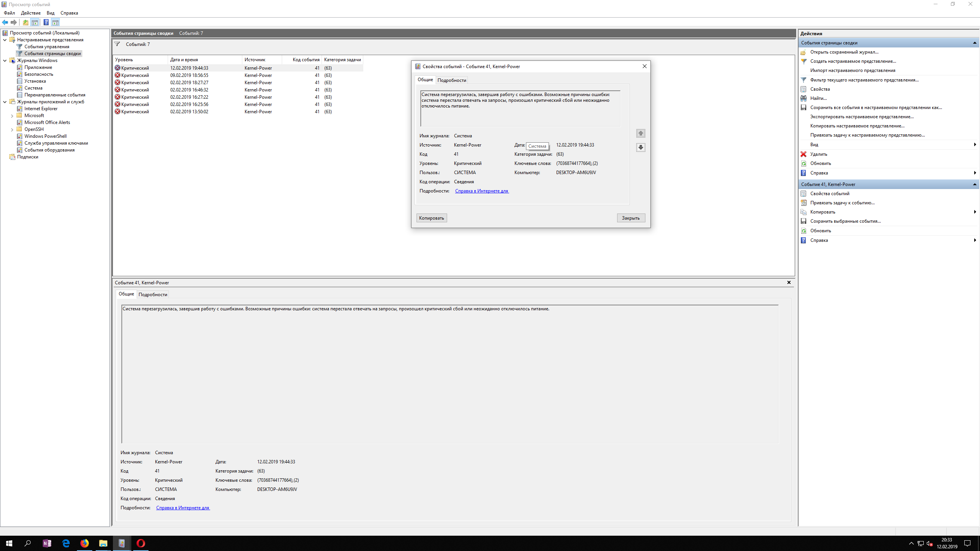Screen dimensions: 980x551
Task: Open the online help link in dialog
Action: (482, 191)
